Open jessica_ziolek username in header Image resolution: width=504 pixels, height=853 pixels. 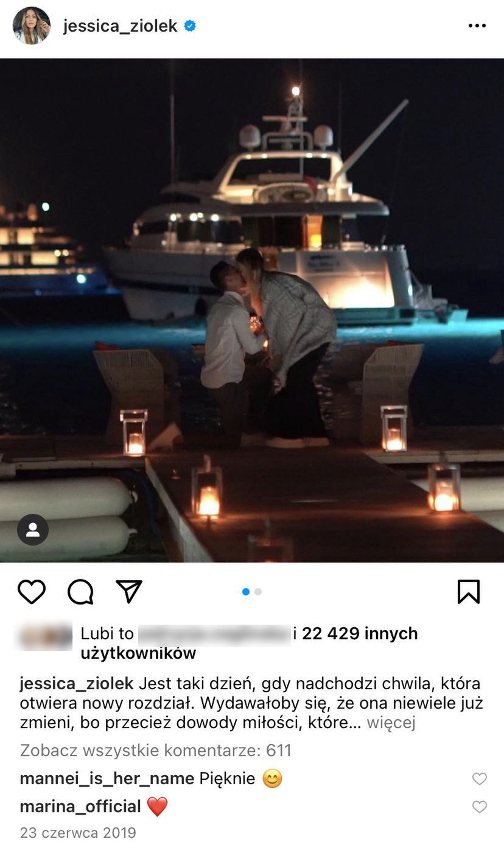pyautogui.click(x=121, y=26)
